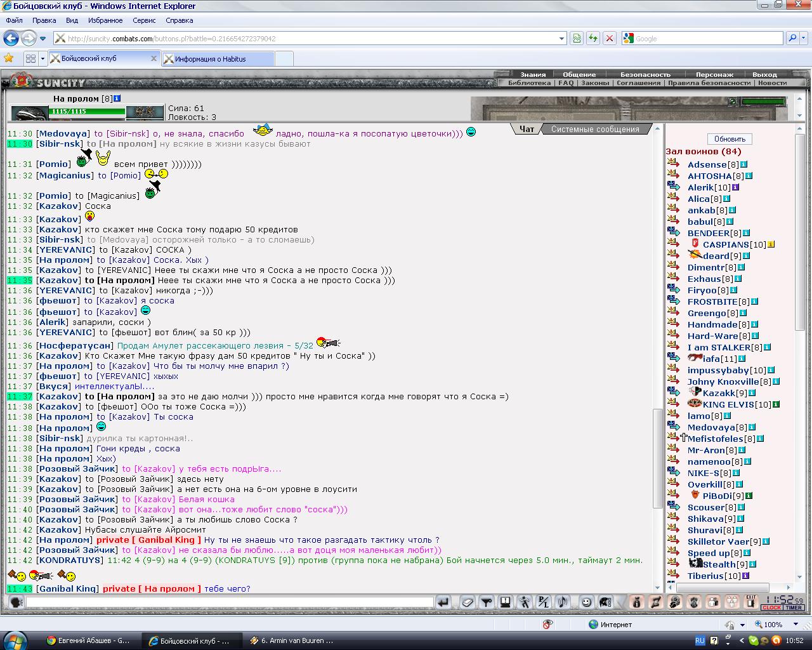The image size is (812, 650).
Task: Open the FAQ link
Action: (566, 83)
